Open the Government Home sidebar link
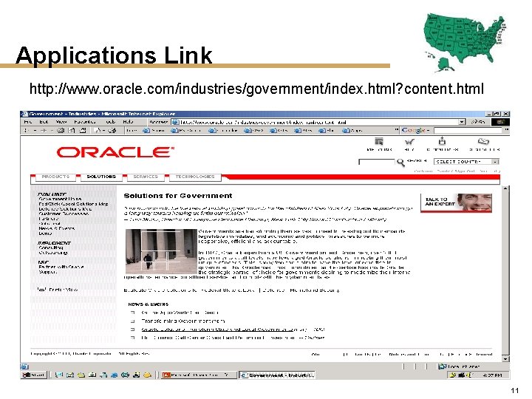The image size is (532, 399). pos(60,199)
